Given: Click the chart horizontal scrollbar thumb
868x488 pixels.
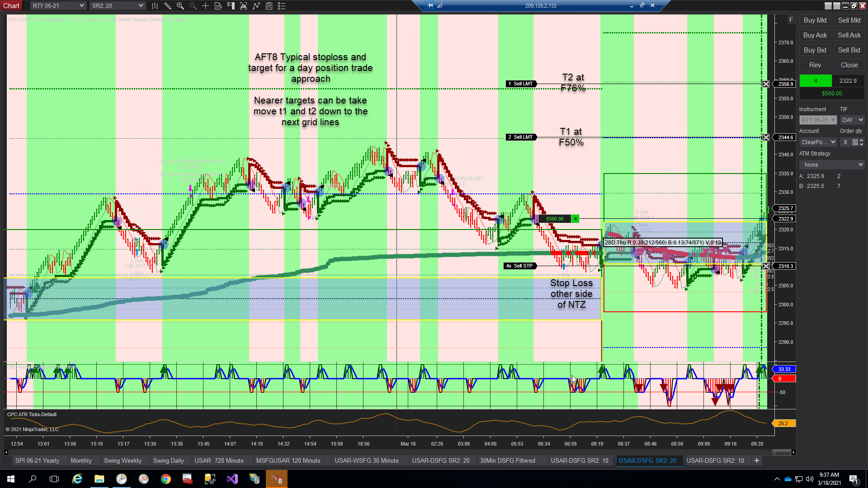Looking at the screenshot, I should coord(781,452).
